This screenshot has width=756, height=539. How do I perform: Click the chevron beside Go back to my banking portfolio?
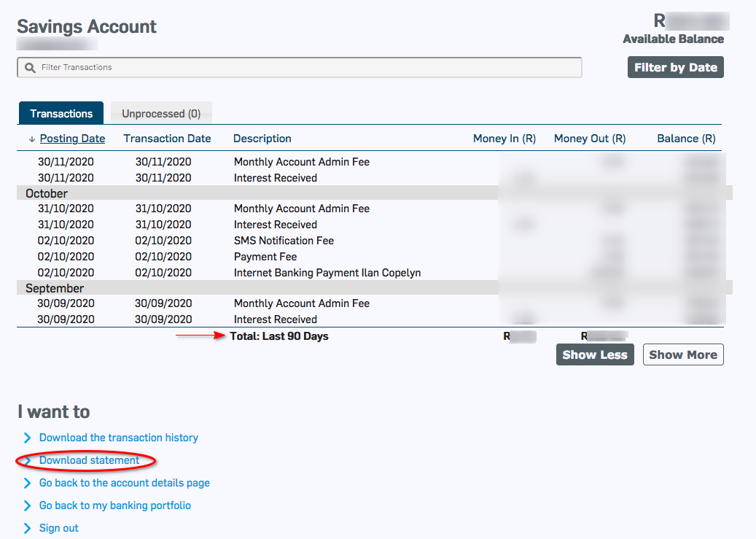[28, 505]
